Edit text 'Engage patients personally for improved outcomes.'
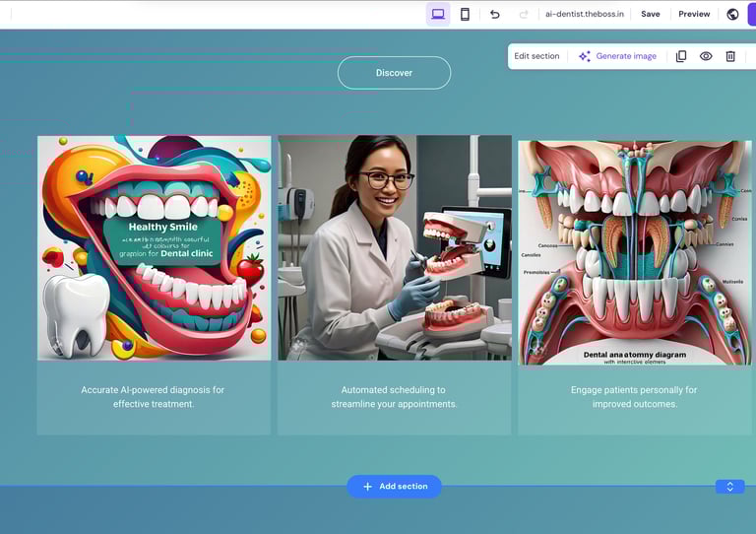This screenshot has width=756, height=534. [x=635, y=396]
